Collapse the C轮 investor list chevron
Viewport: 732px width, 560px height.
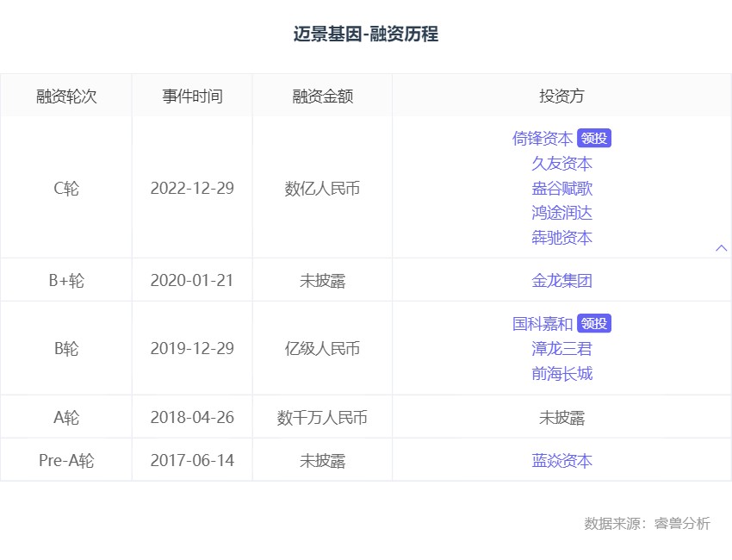coord(722,248)
